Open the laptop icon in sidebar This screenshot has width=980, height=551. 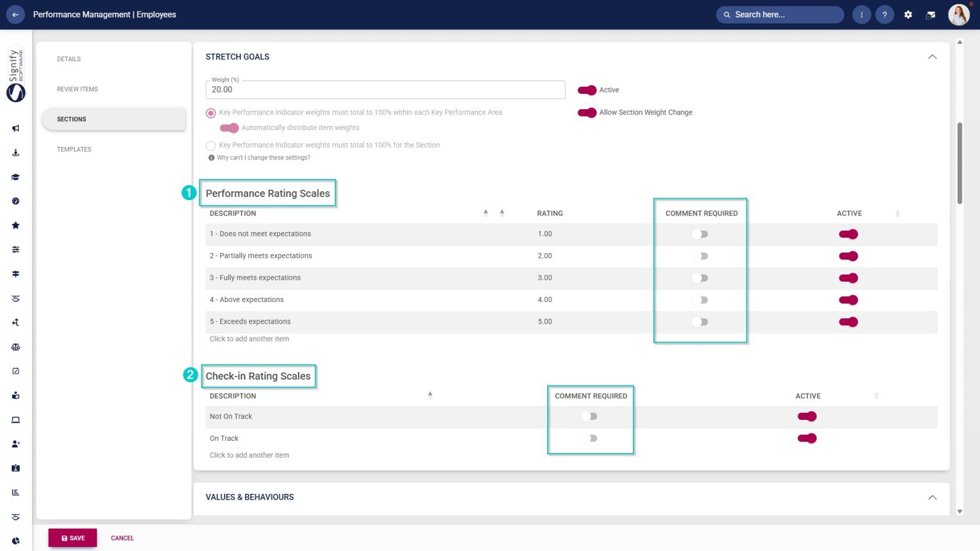16,420
